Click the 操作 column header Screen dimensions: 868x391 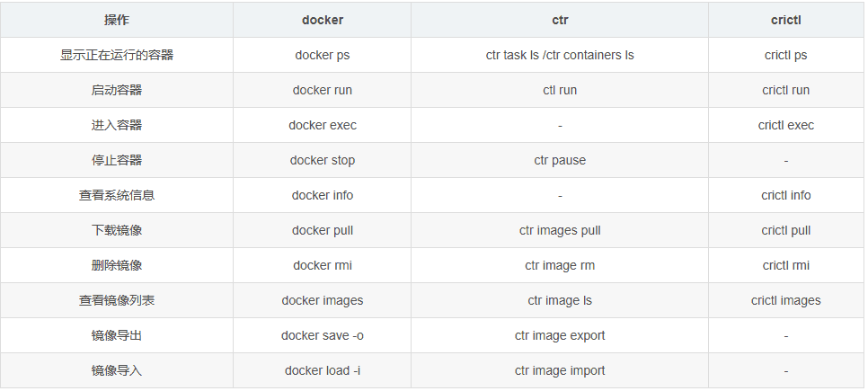[117, 20]
